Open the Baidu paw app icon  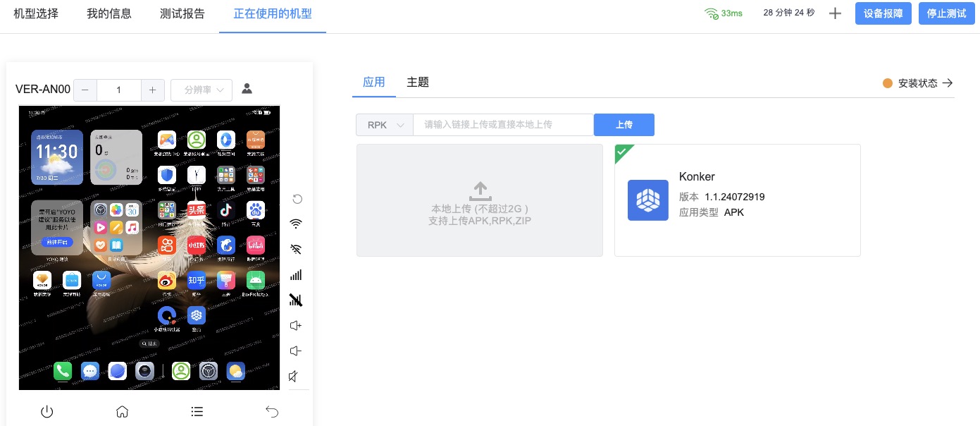coord(255,211)
